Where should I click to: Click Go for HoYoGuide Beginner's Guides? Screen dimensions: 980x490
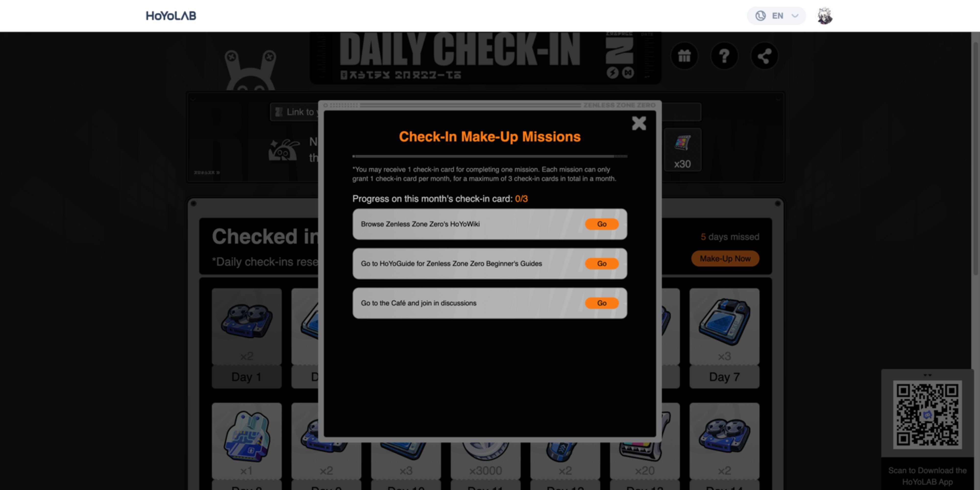(x=601, y=263)
